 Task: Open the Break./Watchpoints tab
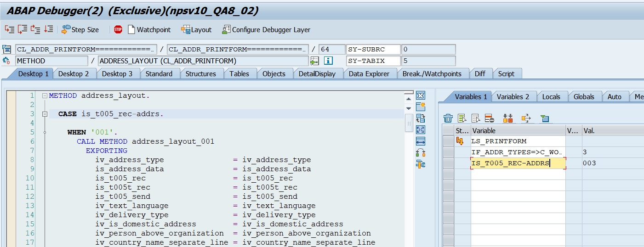click(x=433, y=73)
